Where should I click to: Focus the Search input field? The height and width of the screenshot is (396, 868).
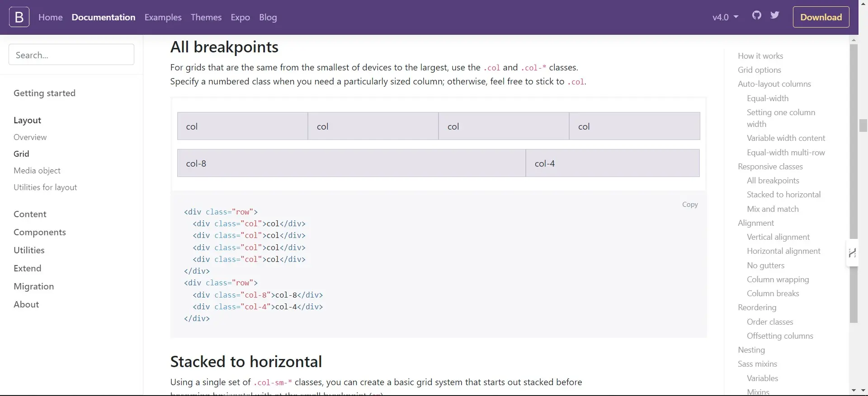click(x=71, y=55)
